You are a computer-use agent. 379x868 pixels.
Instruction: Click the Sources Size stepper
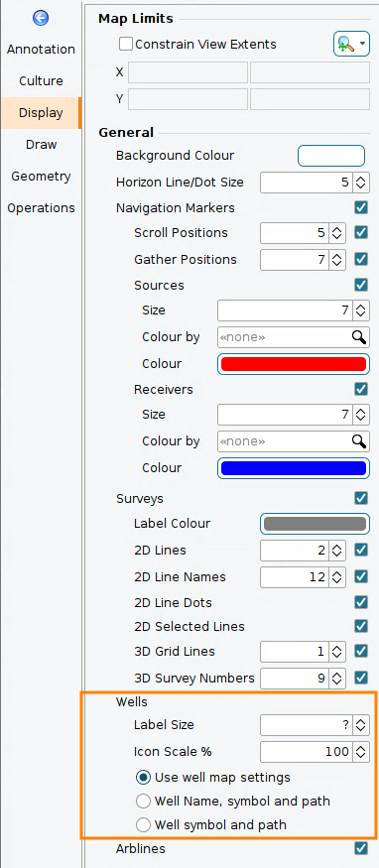(361, 310)
